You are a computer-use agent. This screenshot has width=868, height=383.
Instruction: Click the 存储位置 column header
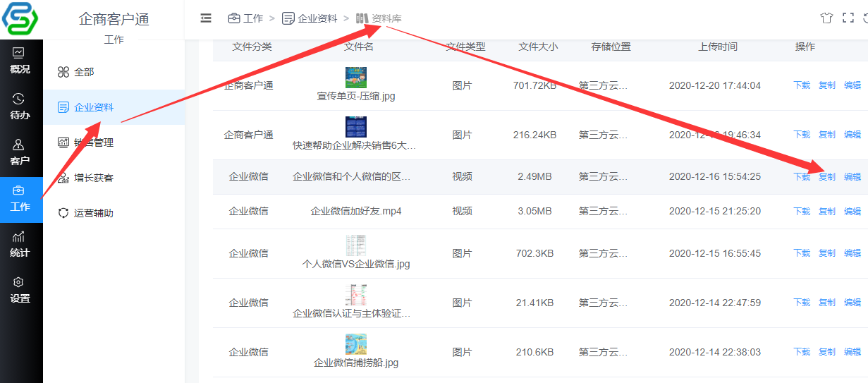pyautogui.click(x=611, y=47)
